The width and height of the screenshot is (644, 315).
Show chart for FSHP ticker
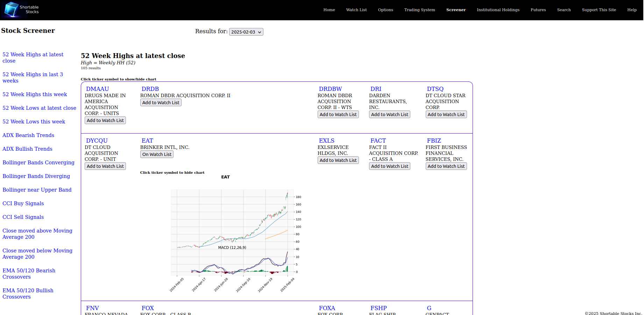(x=378, y=308)
